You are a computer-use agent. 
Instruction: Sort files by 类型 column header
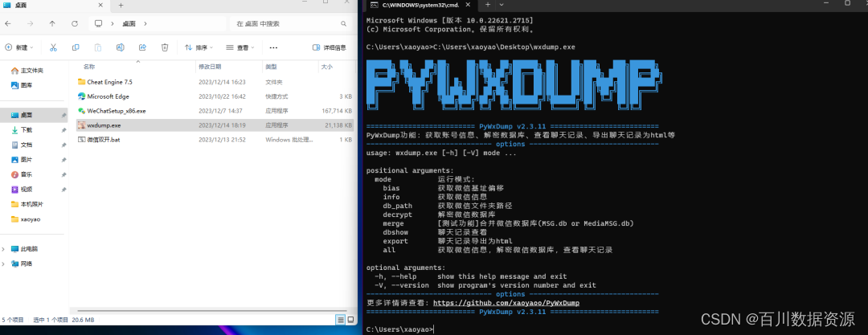coord(271,67)
